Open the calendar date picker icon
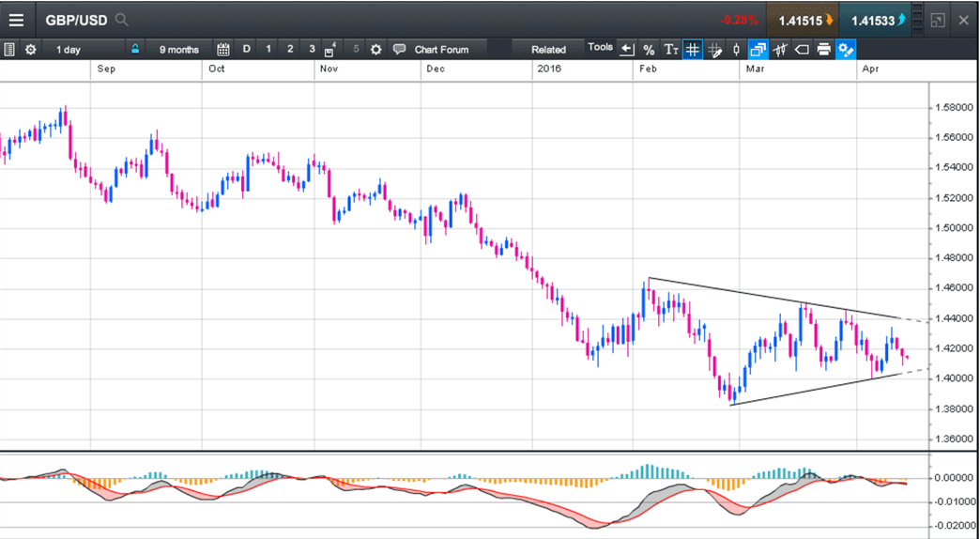This screenshot has width=980, height=539. click(x=223, y=50)
